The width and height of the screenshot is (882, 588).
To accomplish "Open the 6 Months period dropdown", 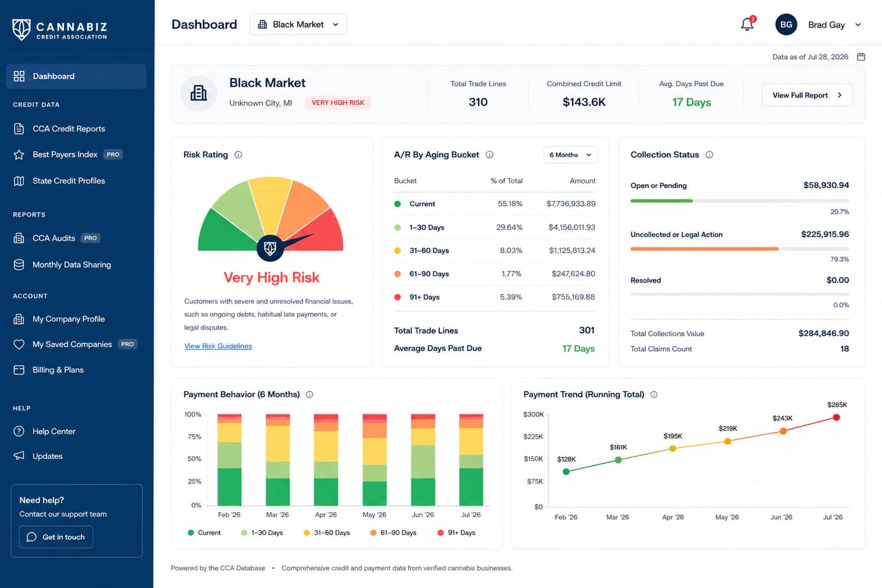I will click(x=571, y=154).
